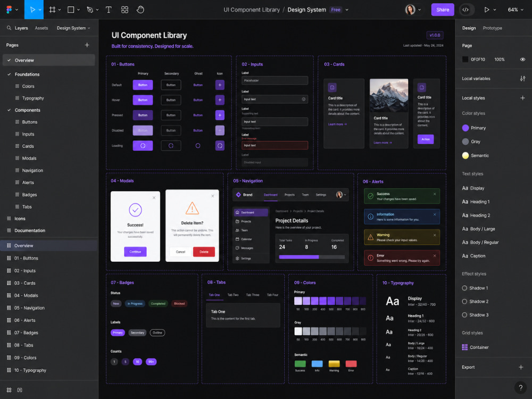Open the Design System page dropdown

pos(73,28)
